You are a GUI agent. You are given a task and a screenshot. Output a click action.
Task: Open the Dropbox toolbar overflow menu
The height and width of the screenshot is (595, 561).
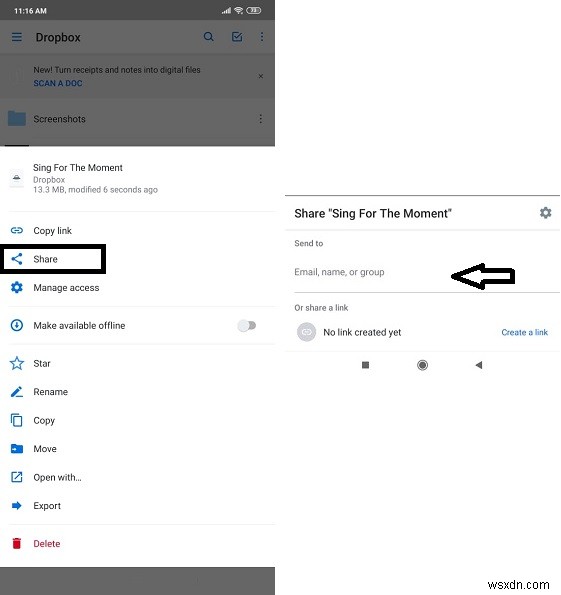coord(262,37)
